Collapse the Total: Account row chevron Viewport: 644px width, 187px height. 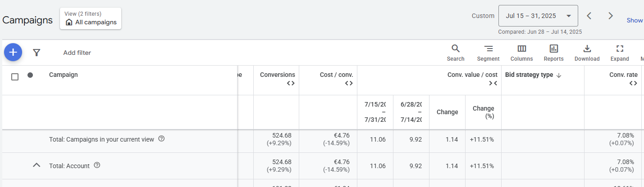pos(37,165)
